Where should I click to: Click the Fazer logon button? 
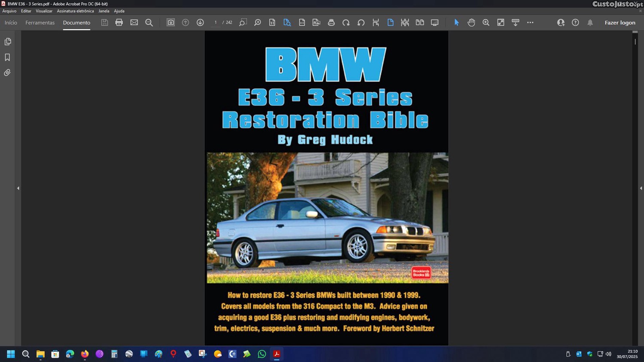(x=620, y=22)
